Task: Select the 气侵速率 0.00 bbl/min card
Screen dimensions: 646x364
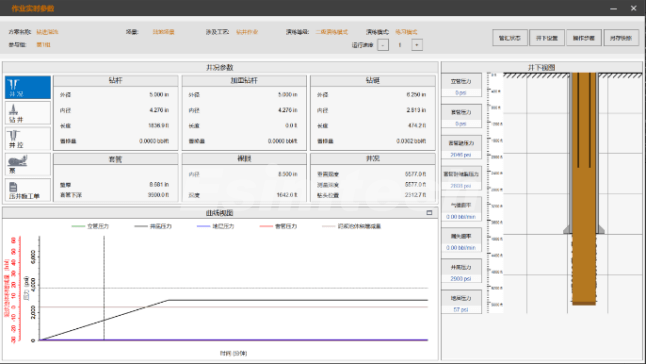Action: point(461,209)
